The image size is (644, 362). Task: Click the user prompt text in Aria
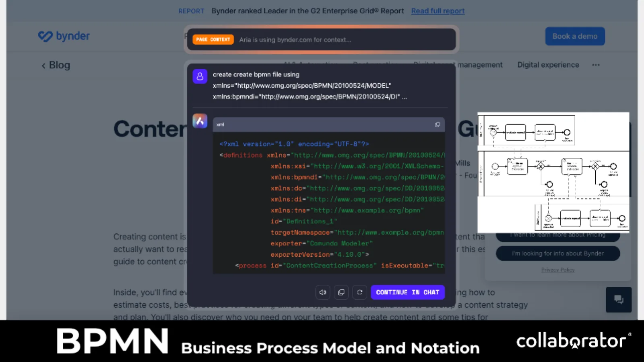click(x=310, y=86)
